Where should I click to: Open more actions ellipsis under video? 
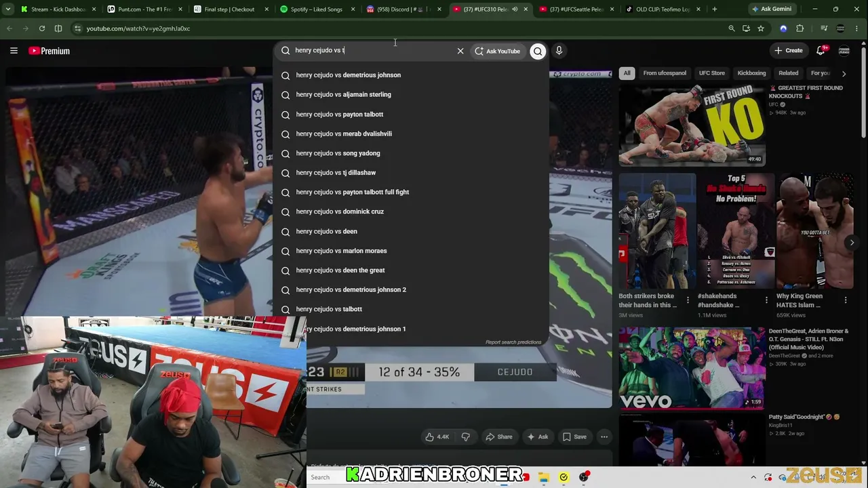click(604, 437)
